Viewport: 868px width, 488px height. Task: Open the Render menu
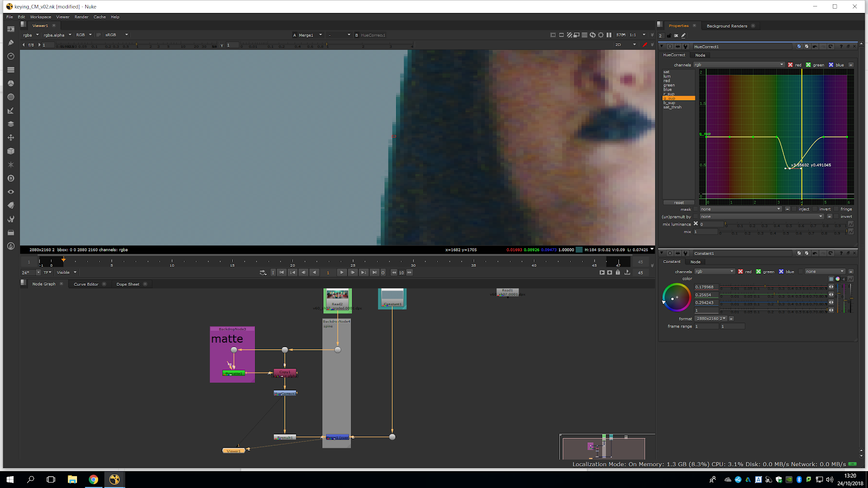coord(81,17)
